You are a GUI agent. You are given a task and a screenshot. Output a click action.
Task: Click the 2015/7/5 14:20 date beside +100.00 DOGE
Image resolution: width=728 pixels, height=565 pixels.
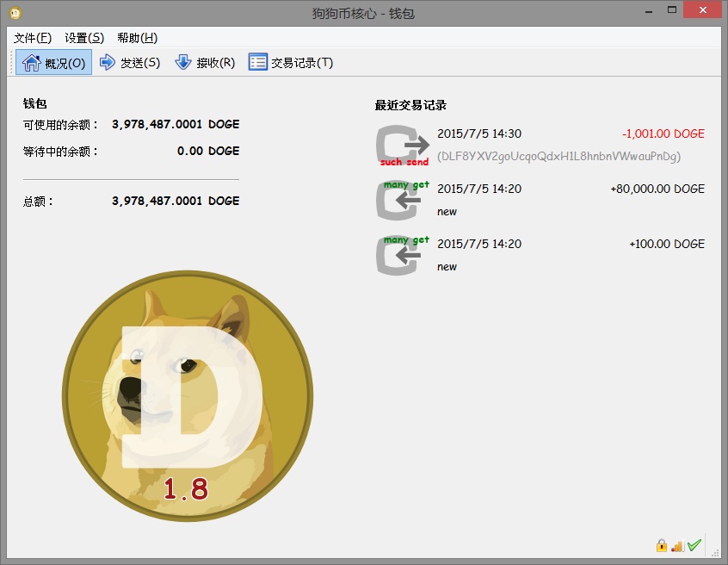click(x=479, y=244)
